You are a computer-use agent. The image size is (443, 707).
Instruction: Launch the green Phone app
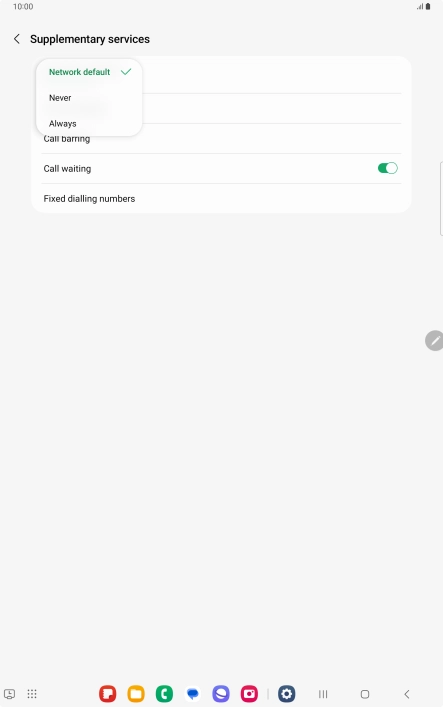pos(164,693)
